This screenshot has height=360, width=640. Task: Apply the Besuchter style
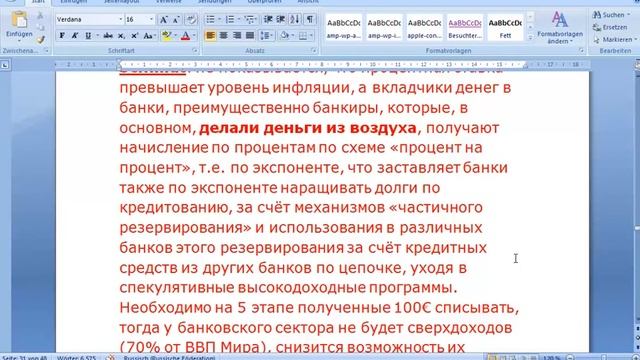(465, 27)
